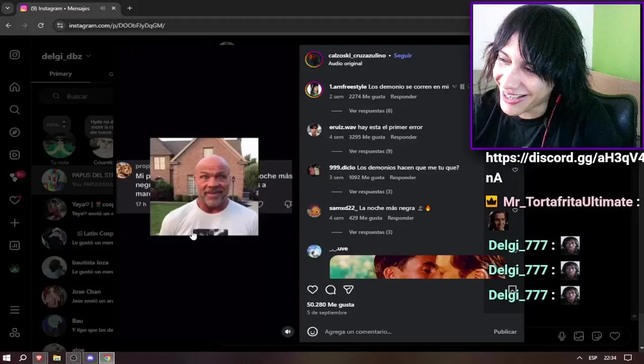Open Instagram home from sidebar

15,87
